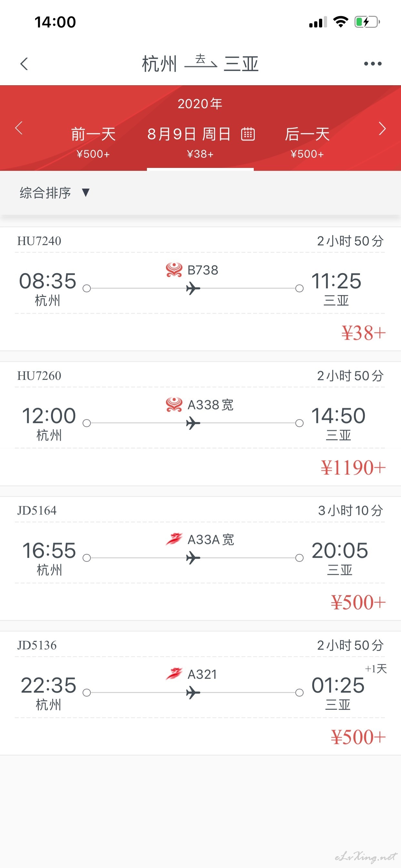Select the 后一天 next day tab

click(x=307, y=141)
